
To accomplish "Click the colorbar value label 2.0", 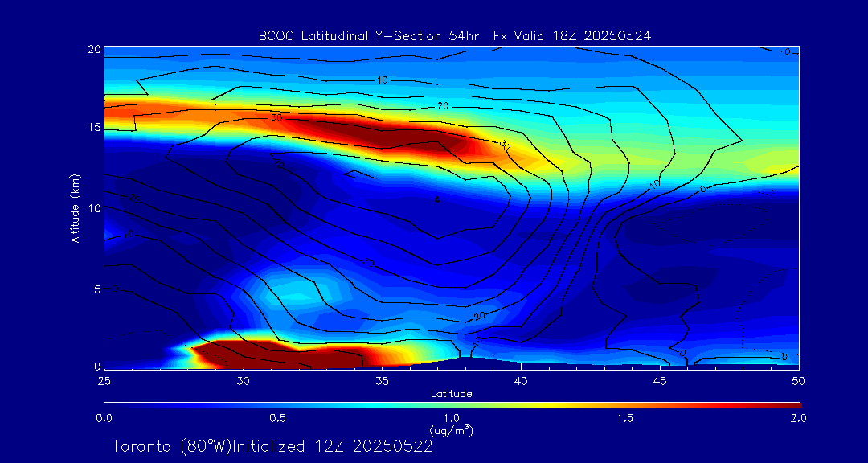I will (x=799, y=418).
